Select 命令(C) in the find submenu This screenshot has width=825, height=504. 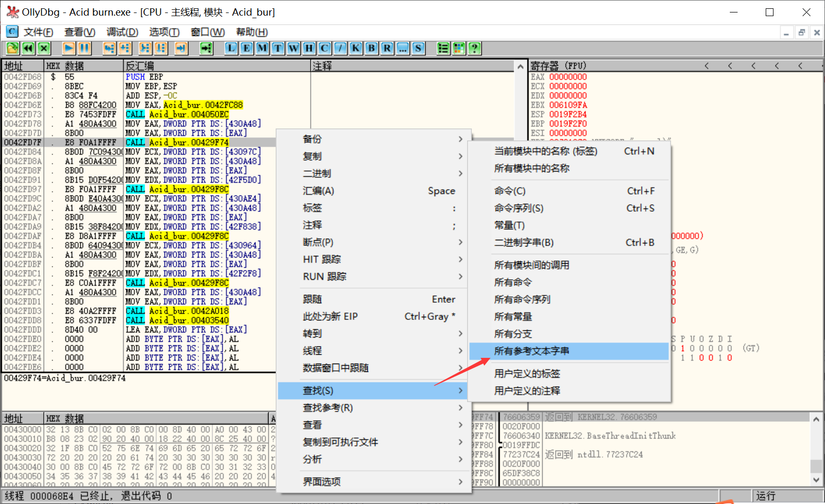coord(569,191)
